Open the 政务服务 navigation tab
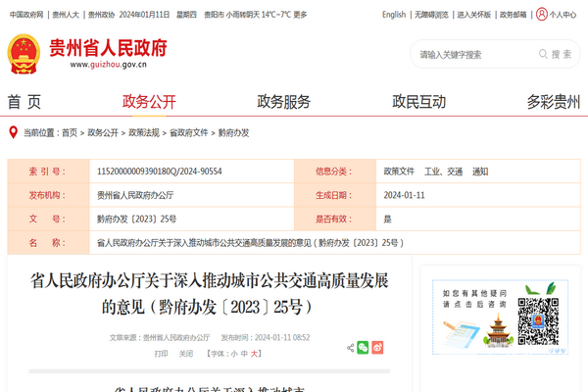 [x=283, y=102]
